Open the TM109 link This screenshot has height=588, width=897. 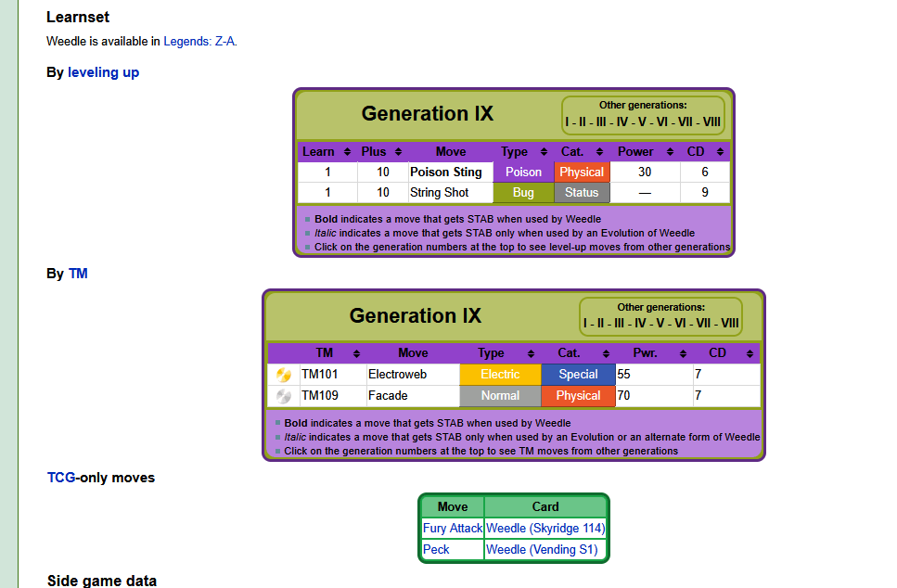320,395
